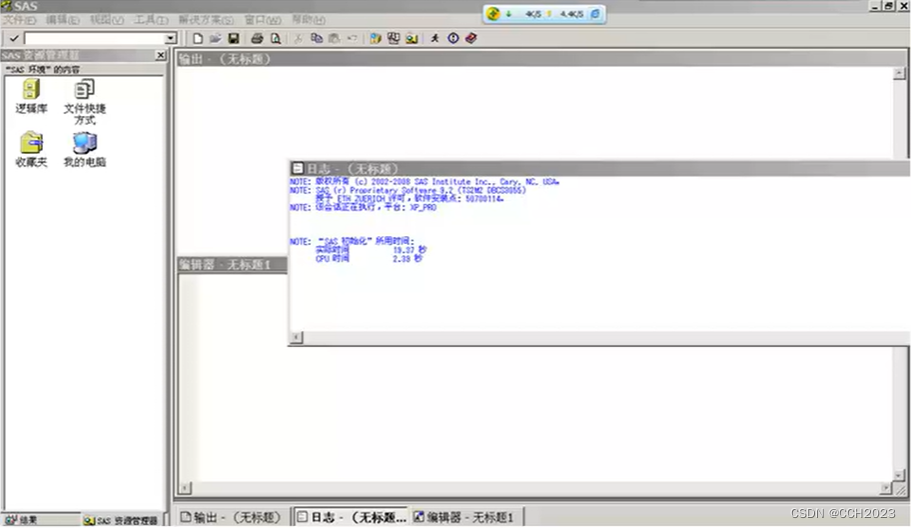
Task: Click the output window's scroll up arrow
Action: pyautogui.click(x=899, y=74)
